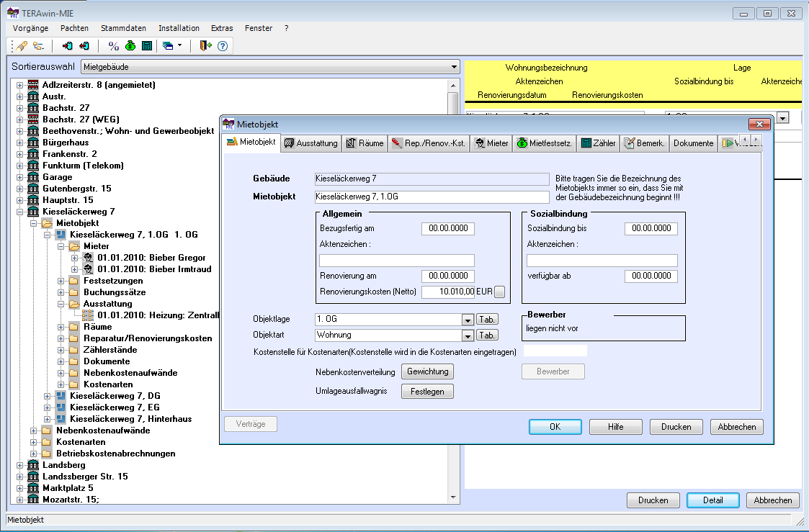Click the exit door toolbar icon
The height and width of the screenshot is (532, 809).
coord(205,46)
